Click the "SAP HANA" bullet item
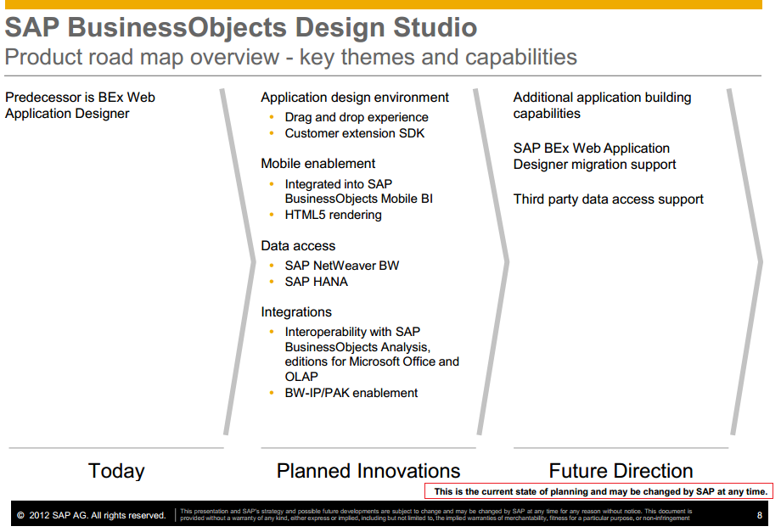The image size is (781, 532). point(316,282)
